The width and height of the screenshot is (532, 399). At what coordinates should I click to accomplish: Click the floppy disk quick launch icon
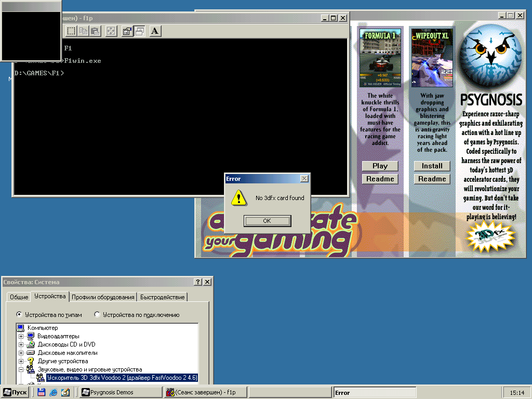(x=41, y=393)
